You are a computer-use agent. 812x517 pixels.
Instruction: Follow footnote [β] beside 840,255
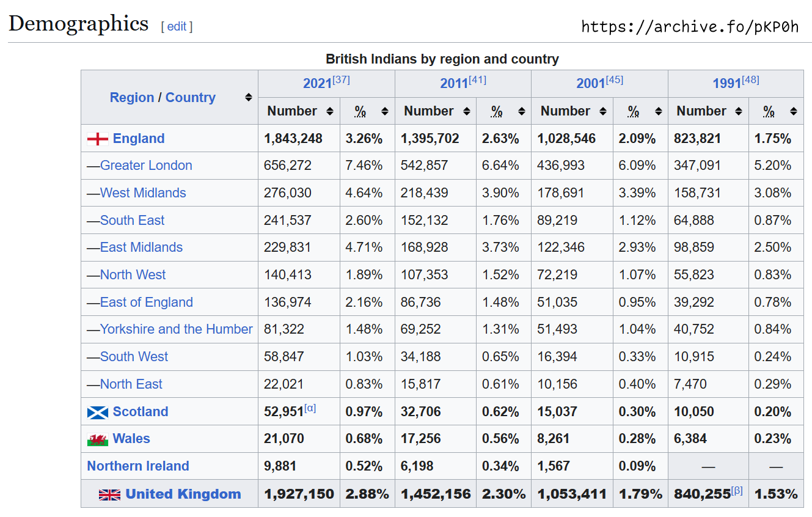[x=737, y=491]
